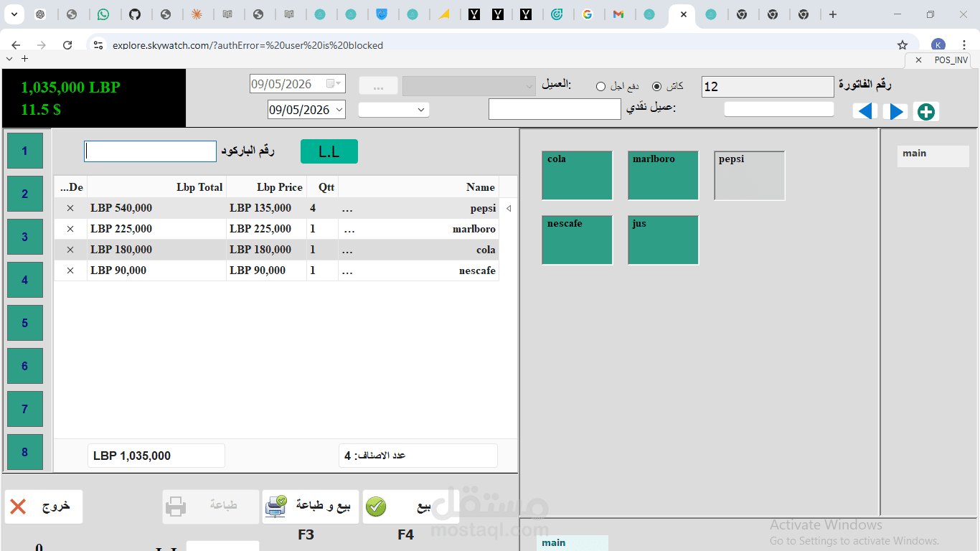The height and width of the screenshot is (551, 980).
Task: Select the pepsi product tile
Action: point(749,175)
